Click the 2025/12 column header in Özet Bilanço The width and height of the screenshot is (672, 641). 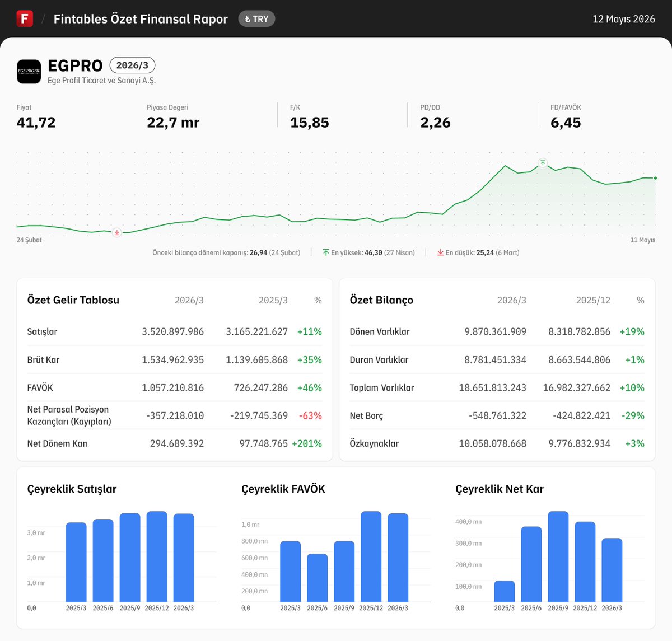pos(594,301)
